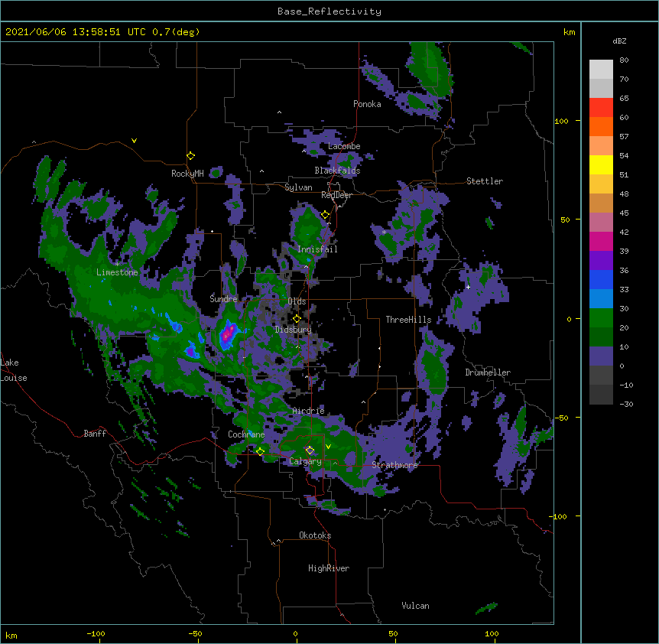The height and width of the screenshot is (644, 659).
Task: Click the asterisk marker south of Stettler
Action: click(x=384, y=233)
